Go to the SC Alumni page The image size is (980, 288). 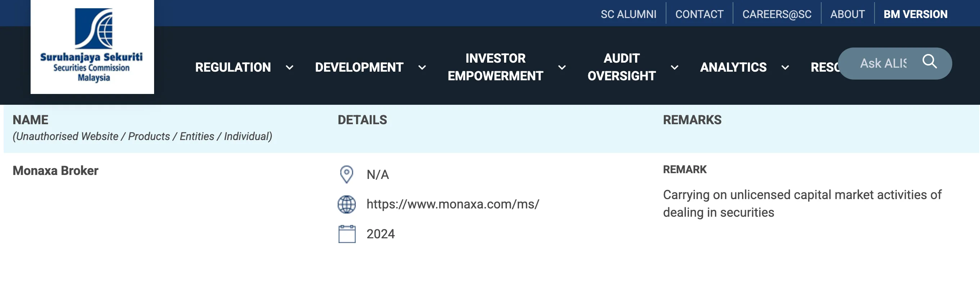tap(629, 14)
